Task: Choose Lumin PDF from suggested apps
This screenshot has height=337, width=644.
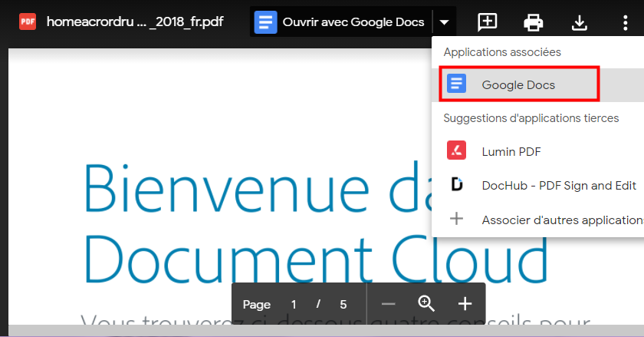Action: [537, 151]
